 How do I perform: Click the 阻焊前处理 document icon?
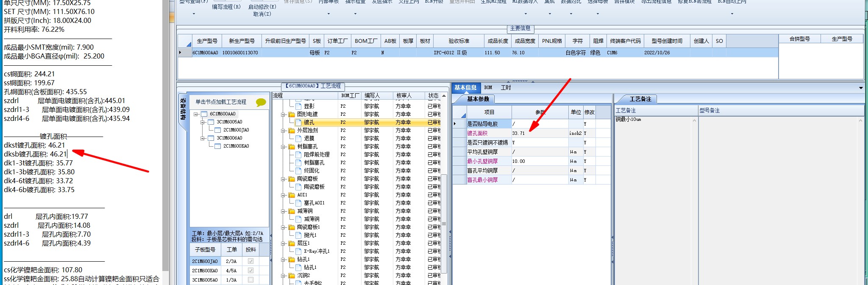click(298, 154)
